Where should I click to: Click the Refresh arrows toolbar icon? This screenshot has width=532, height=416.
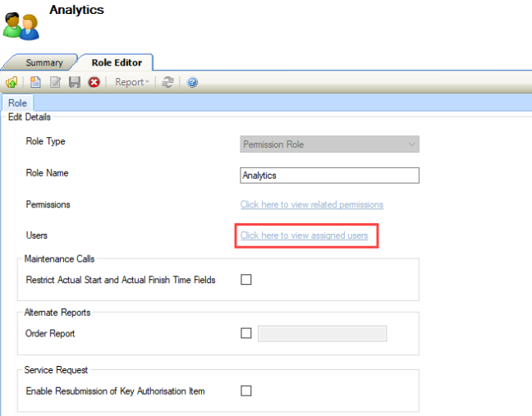(168, 82)
